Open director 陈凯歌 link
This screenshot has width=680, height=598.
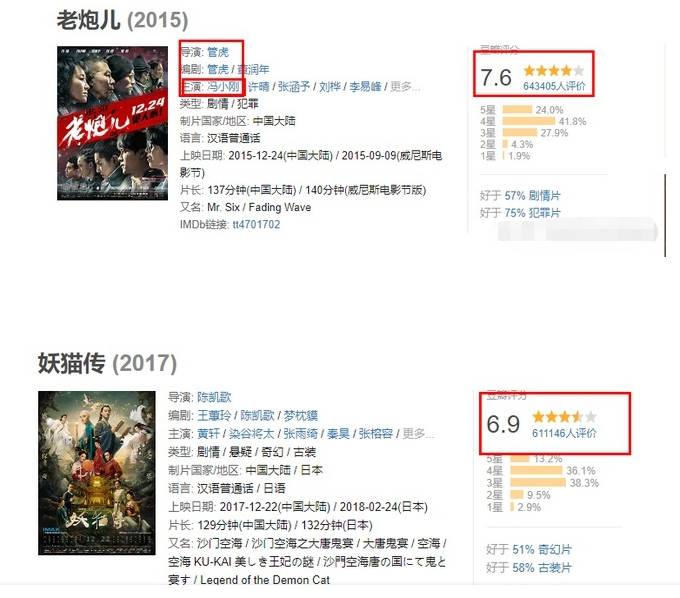pos(214,397)
